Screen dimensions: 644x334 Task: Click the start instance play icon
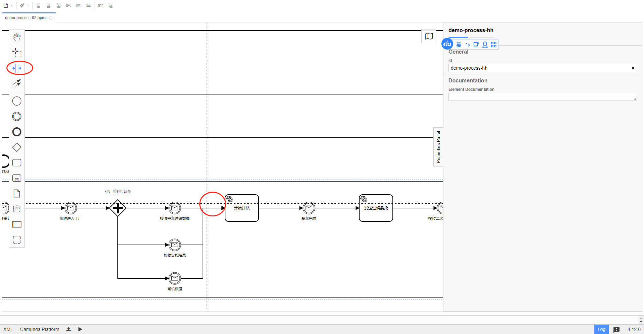tap(80, 329)
